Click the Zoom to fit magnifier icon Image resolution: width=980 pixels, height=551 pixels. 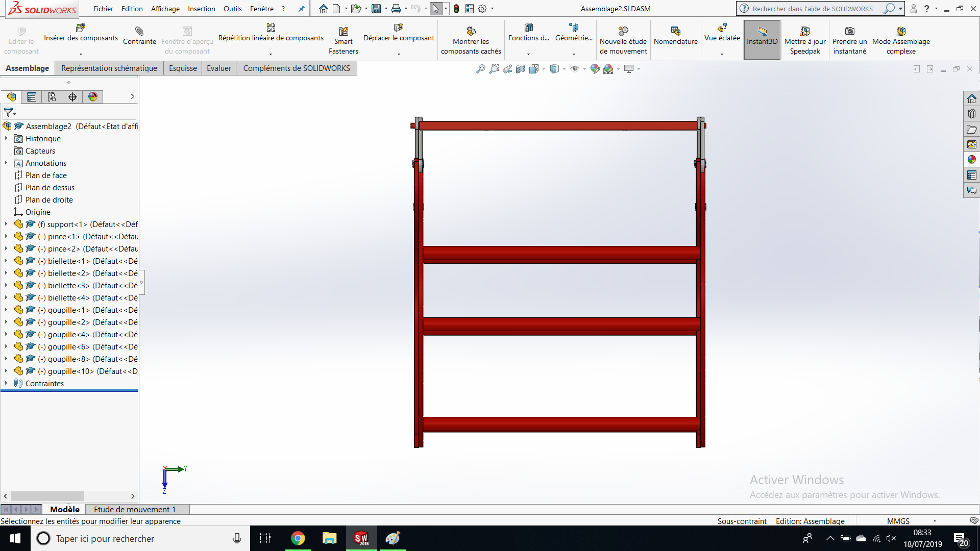pyautogui.click(x=481, y=69)
